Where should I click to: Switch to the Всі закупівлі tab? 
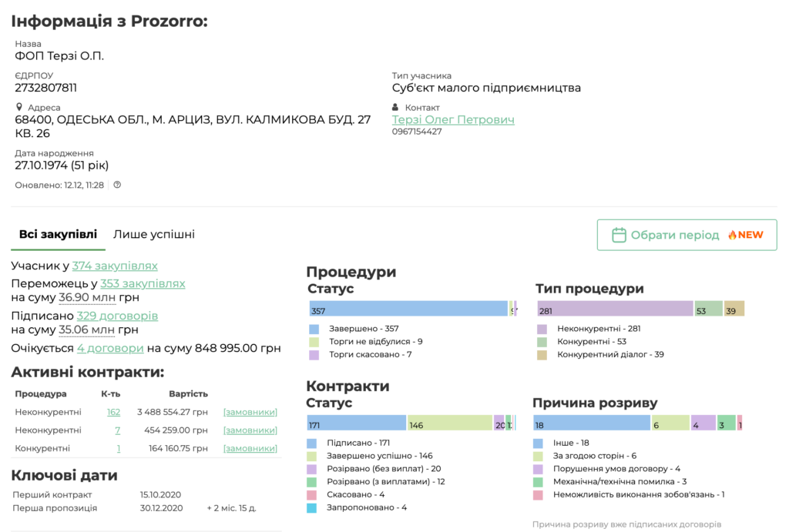pyautogui.click(x=59, y=234)
